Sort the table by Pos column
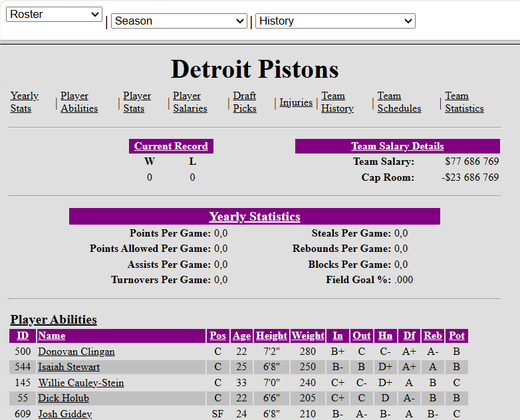Viewport: 520px width, 420px height. coord(217,336)
